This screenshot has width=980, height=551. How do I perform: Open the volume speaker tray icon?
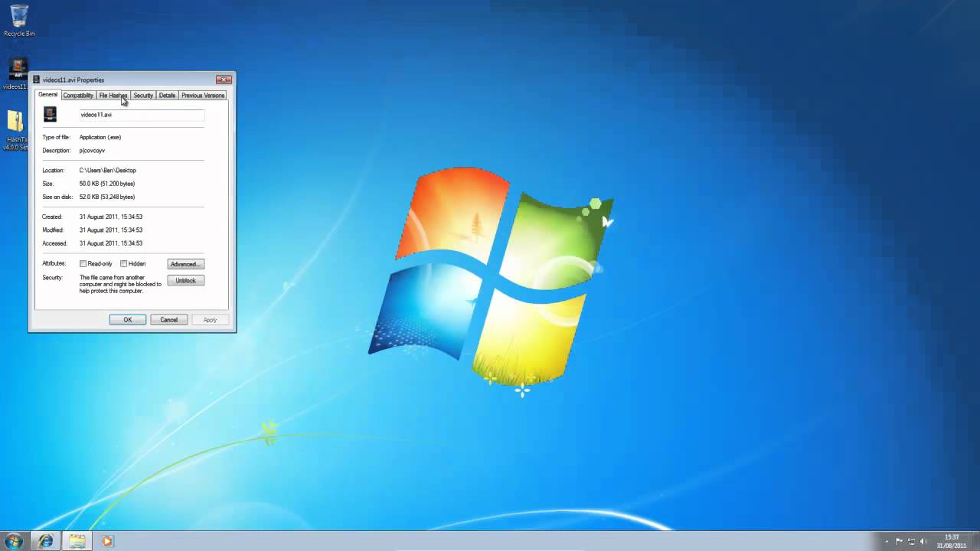[x=923, y=541]
